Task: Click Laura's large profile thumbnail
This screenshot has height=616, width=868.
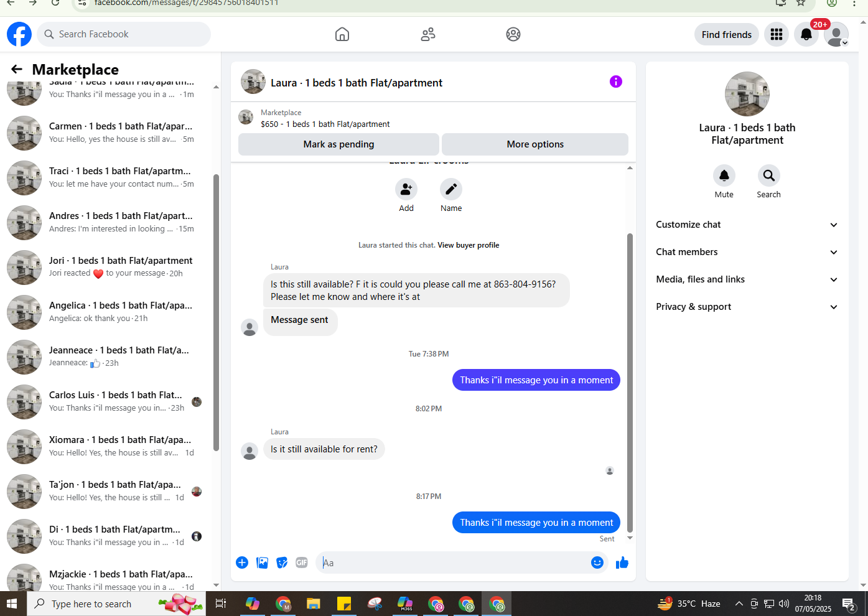Action: (x=747, y=94)
